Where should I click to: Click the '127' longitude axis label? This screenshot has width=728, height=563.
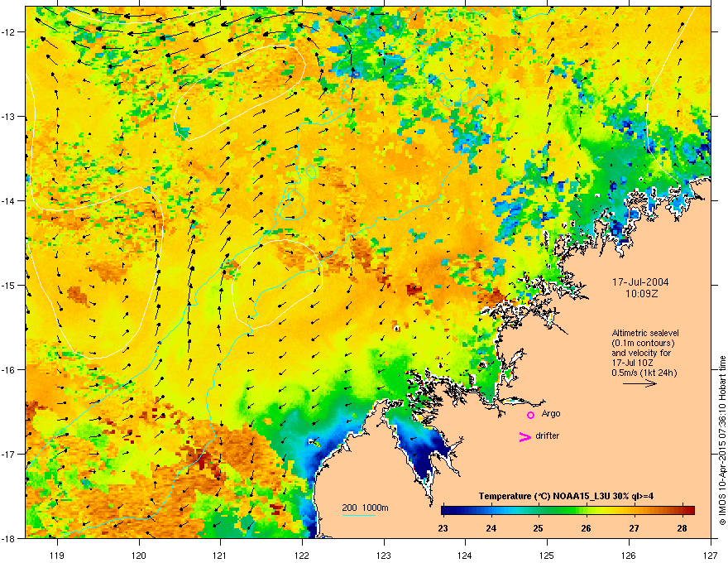pos(711,556)
